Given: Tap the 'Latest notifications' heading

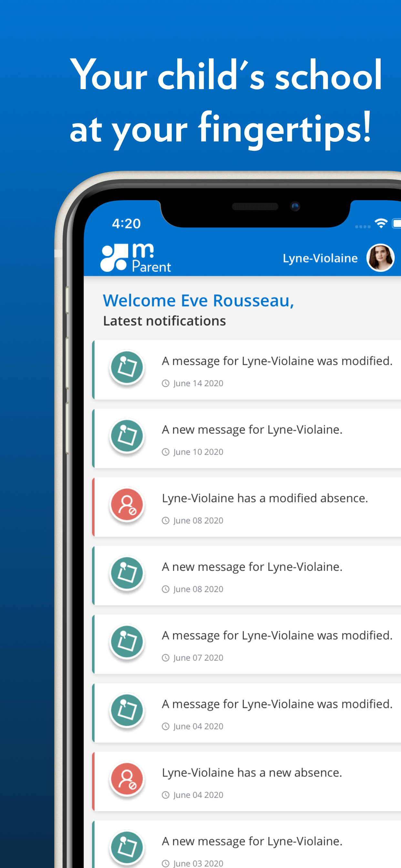Looking at the screenshot, I should tap(164, 321).
